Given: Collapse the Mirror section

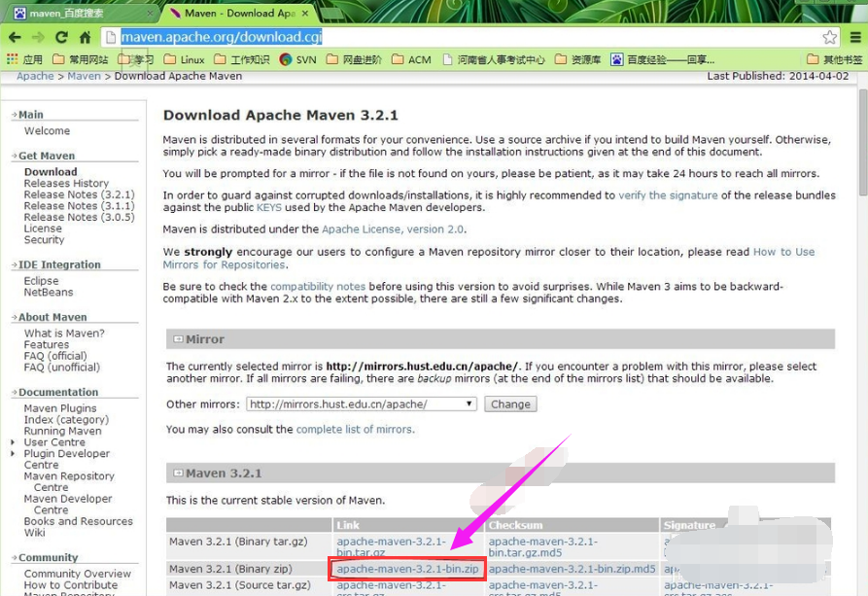Looking at the screenshot, I should tap(178, 339).
